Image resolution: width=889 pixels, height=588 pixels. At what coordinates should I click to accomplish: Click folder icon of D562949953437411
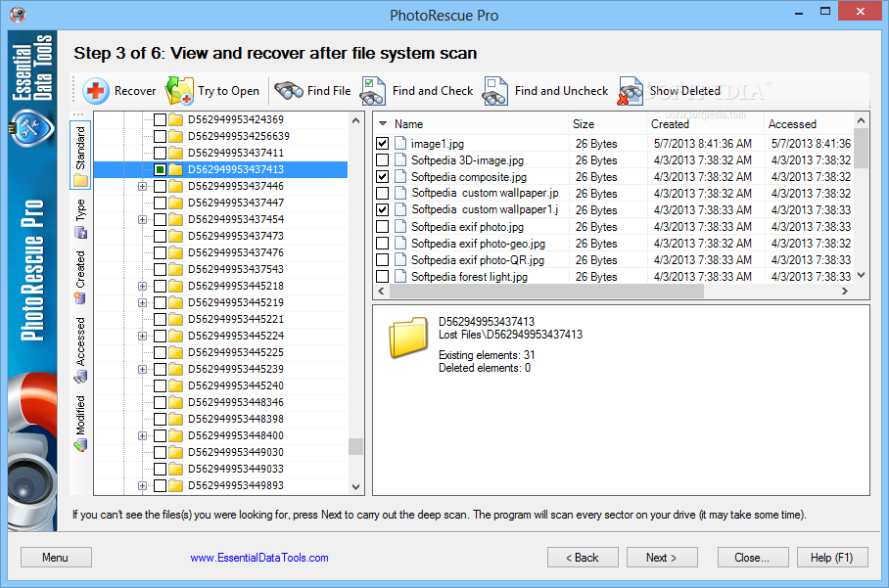pos(176,153)
